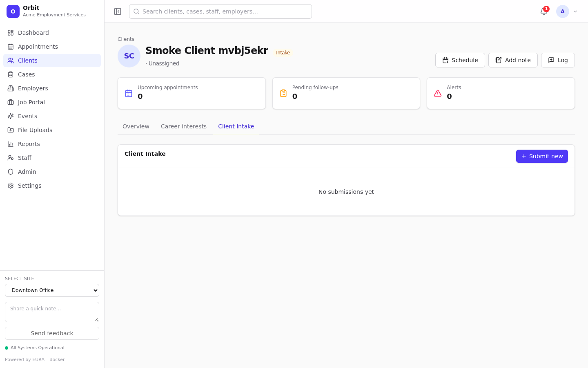
Task: Click the Admin shield icon
Action: 11,172
